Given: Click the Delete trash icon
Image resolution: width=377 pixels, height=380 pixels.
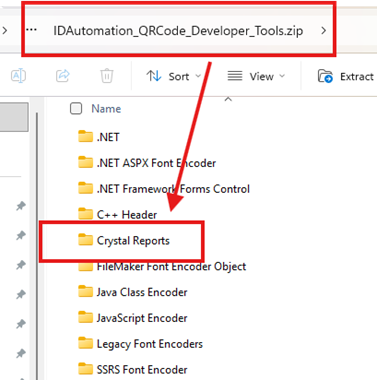Looking at the screenshot, I should click(x=107, y=76).
